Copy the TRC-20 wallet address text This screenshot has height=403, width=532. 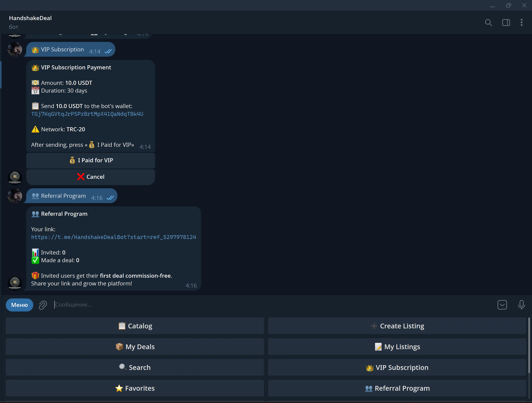tap(87, 114)
